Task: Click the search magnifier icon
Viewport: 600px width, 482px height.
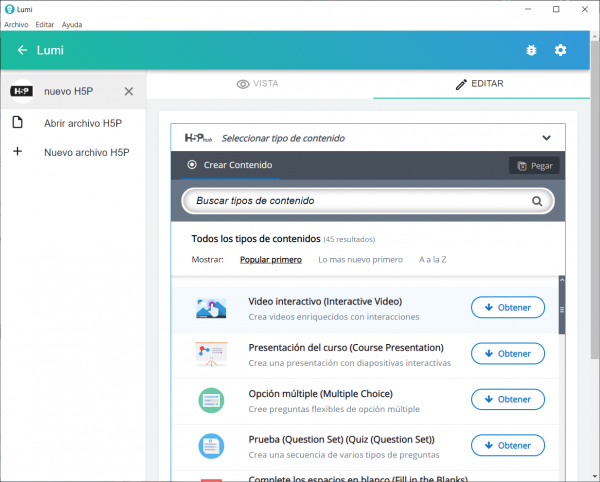Action: pos(538,201)
